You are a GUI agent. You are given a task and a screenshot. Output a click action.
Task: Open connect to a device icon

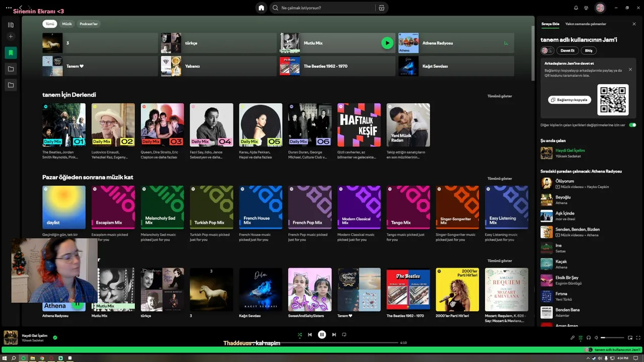589,338
